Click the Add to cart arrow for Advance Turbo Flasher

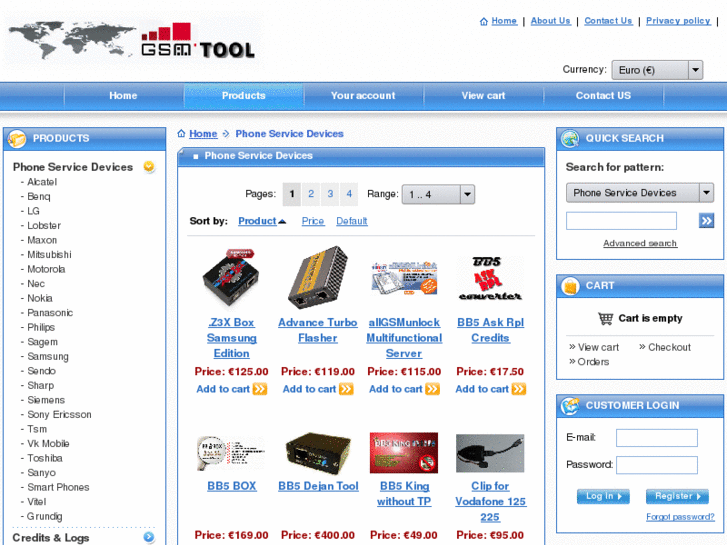346,389
